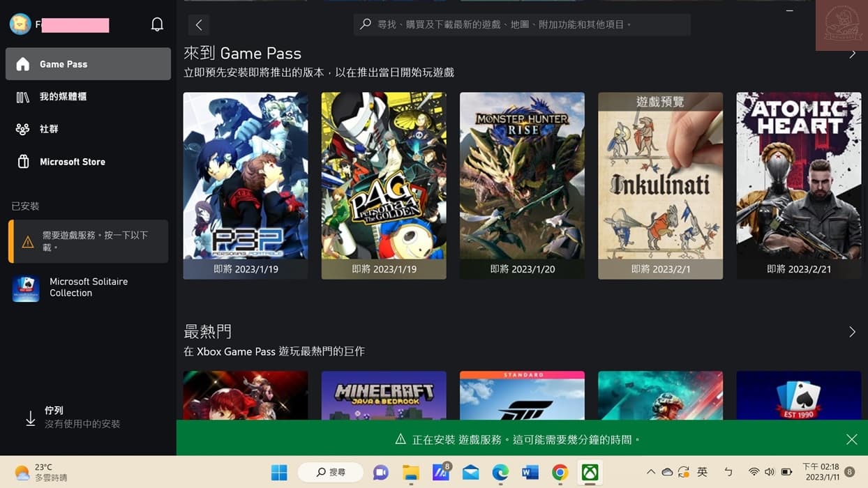
Task: Open the Persona 3 Portable game tile
Action: pos(245,185)
